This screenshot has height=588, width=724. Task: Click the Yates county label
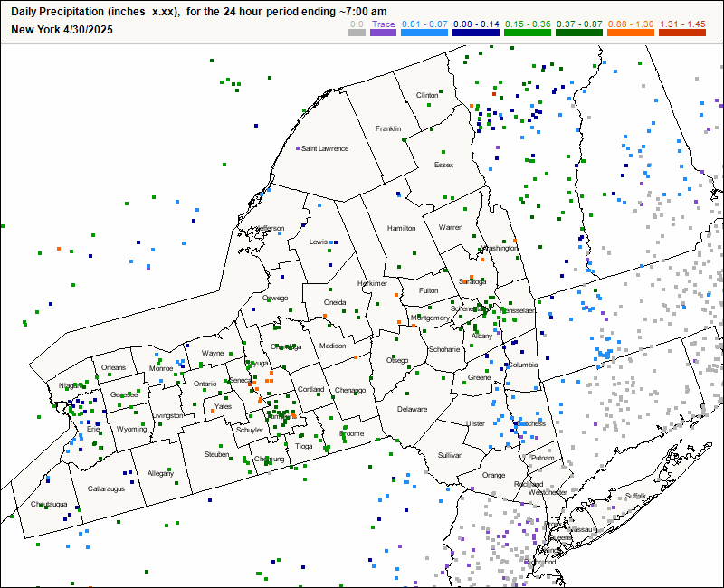pyautogui.click(x=223, y=406)
